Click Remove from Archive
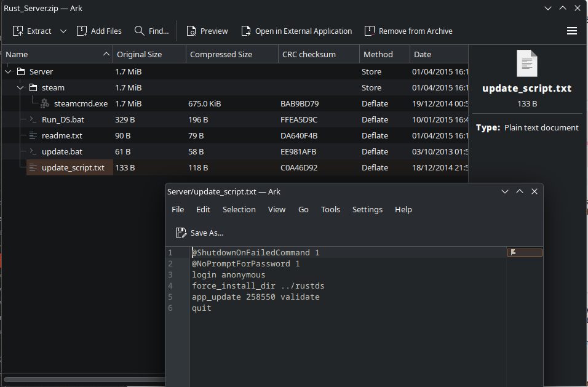The height and width of the screenshot is (387, 588). 408,31
